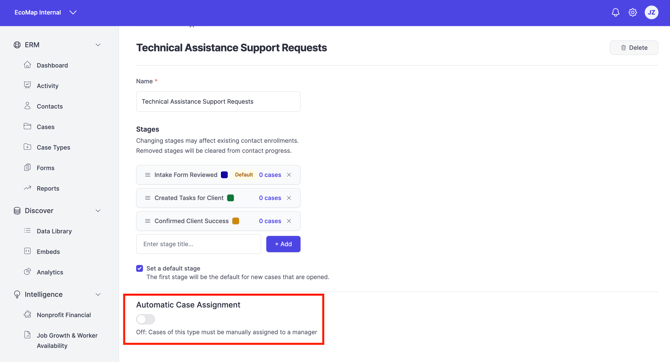The image size is (670, 362).
Task: Collapse the ERM section chevron
Action: [98, 45]
